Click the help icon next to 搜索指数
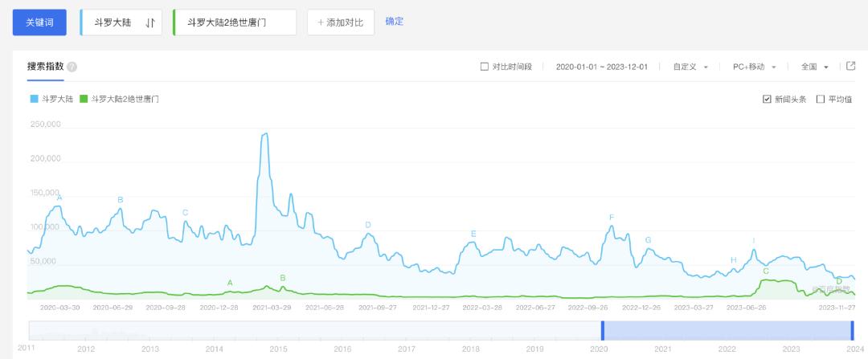The height and width of the screenshot is (359, 868). [72, 67]
